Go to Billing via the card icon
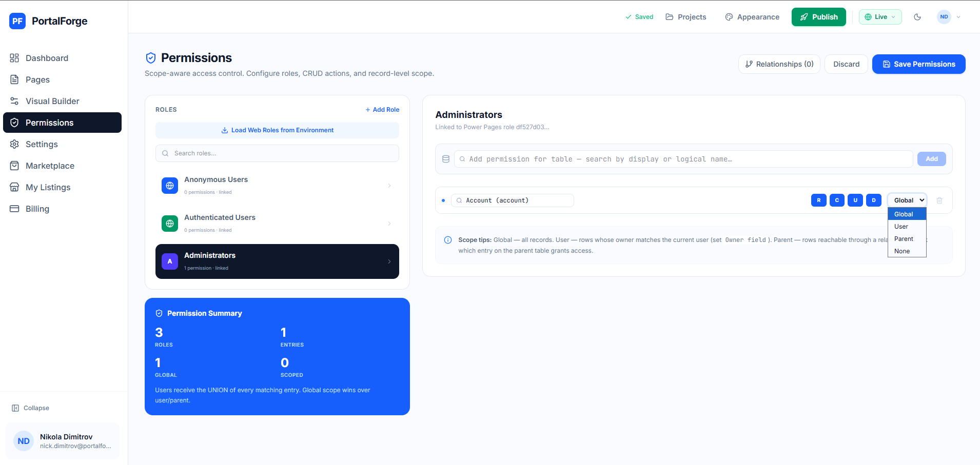 point(15,209)
